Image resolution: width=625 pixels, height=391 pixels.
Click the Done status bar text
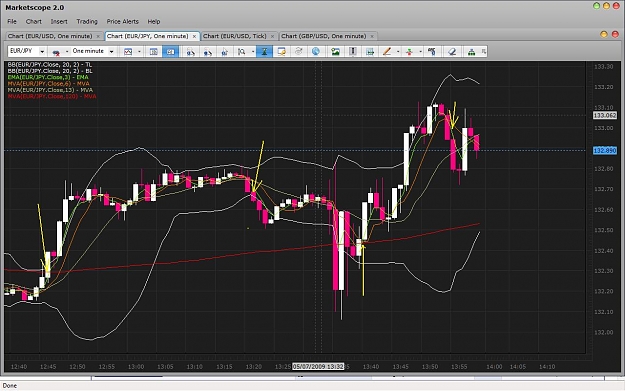(10, 385)
